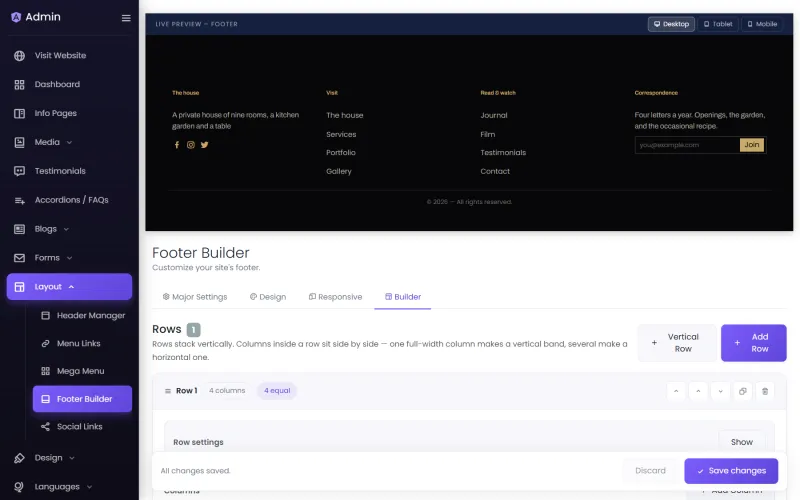
Task: Click the '4 columns' label in Row 1
Action: [227, 391]
